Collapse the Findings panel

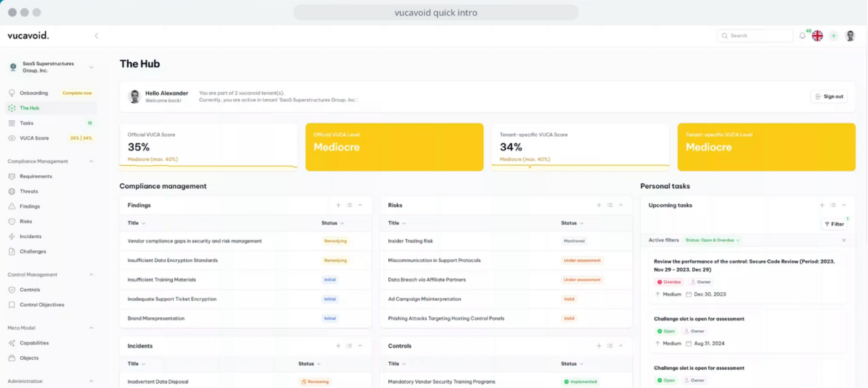[360, 206]
